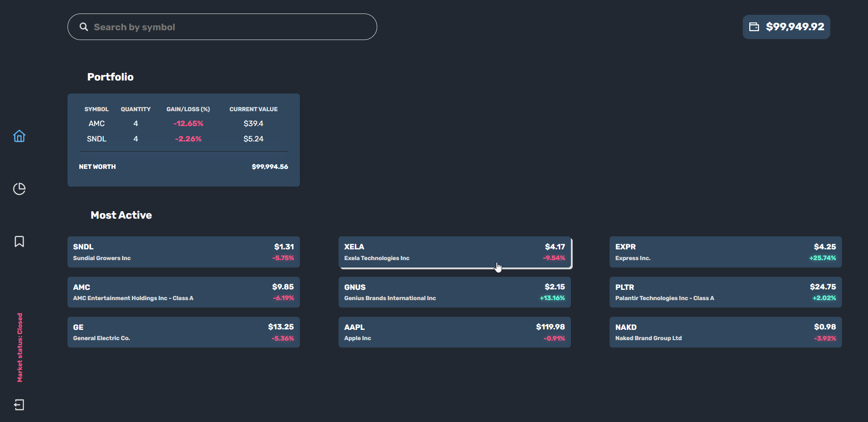The width and height of the screenshot is (868, 422).
Task: Open the Home dashboard icon
Action: pyautogui.click(x=19, y=136)
